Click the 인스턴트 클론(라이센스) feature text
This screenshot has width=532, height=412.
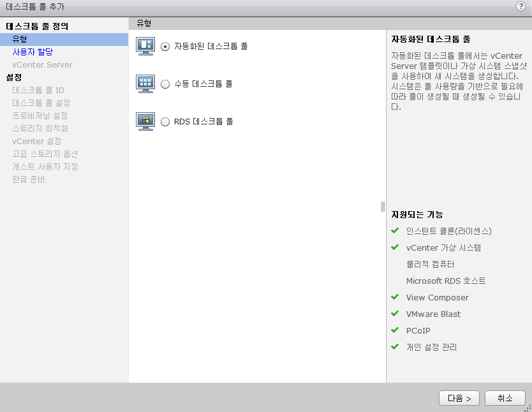[449, 231]
